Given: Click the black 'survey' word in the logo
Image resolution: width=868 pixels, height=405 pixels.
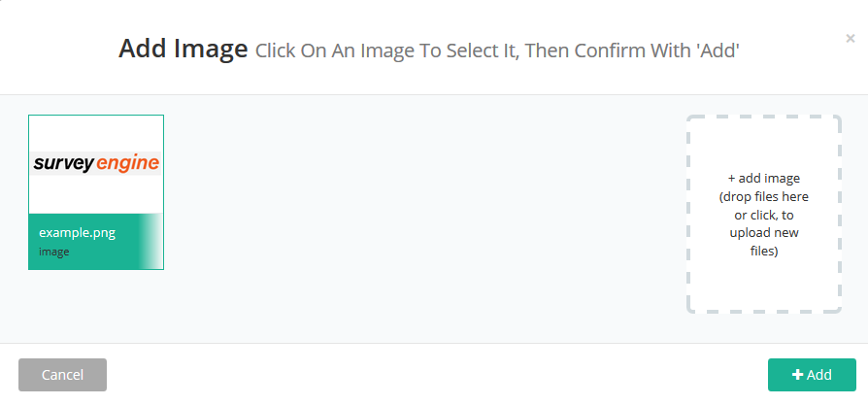Looking at the screenshot, I should pyautogui.click(x=63, y=163).
